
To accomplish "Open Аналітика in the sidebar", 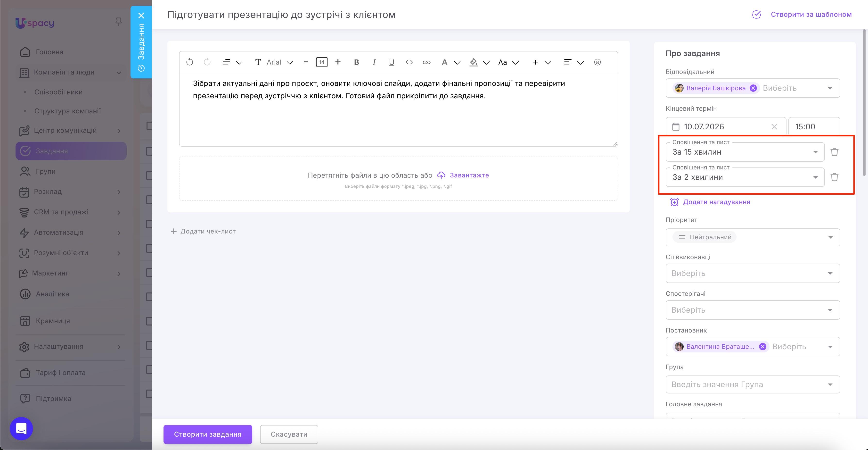I will 71,294.
